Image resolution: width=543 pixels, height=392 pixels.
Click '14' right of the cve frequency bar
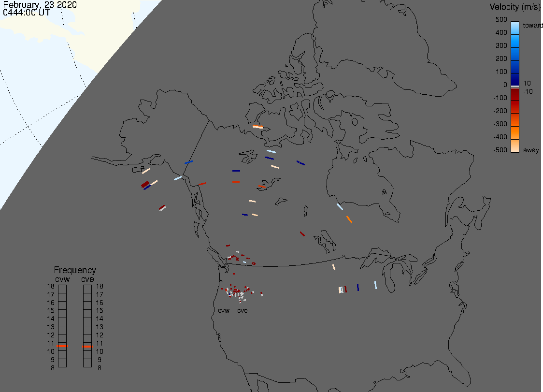100,319
